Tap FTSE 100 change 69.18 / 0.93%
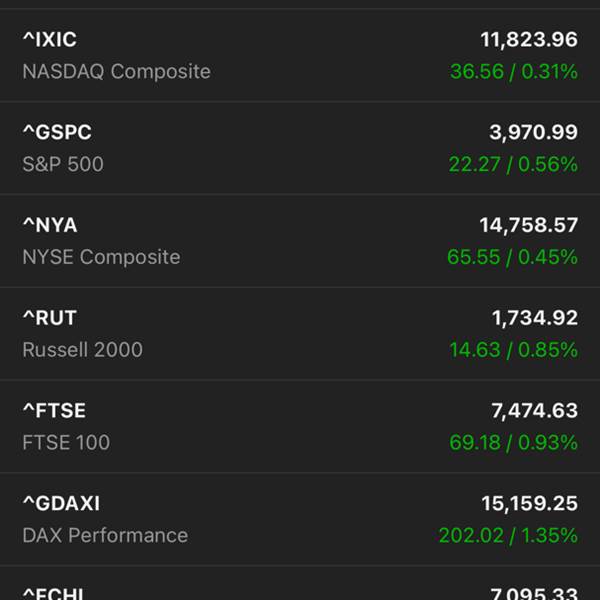 (513, 442)
